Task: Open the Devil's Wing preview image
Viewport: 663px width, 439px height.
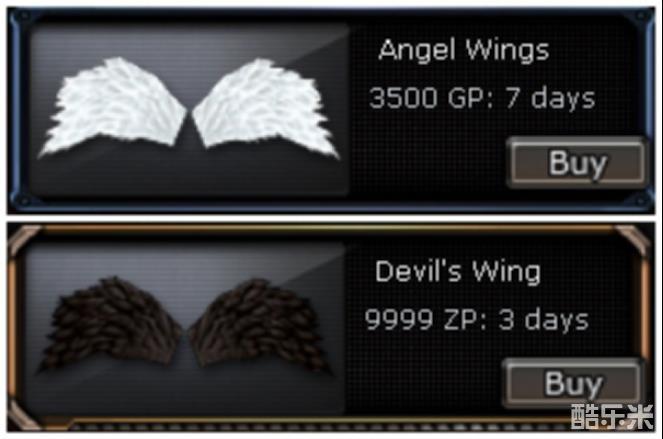Action: pos(185,328)
